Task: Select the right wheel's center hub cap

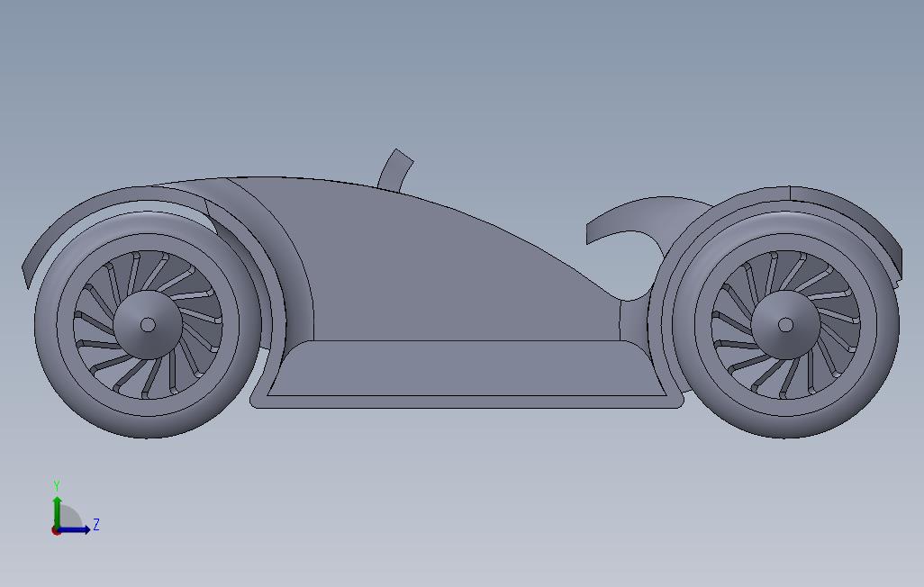Action: [785, 325]
